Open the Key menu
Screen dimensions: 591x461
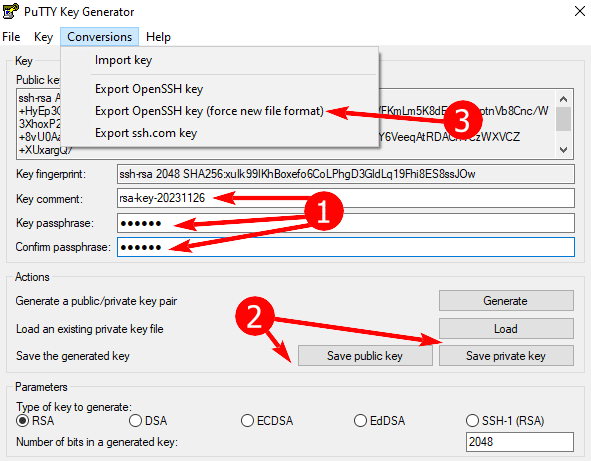43,37
